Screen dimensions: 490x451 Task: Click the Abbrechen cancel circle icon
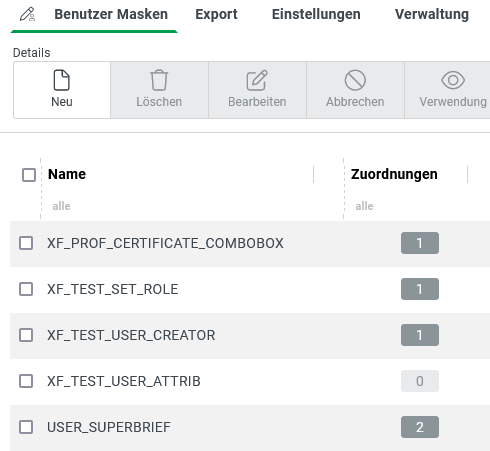tap(355, 80)
